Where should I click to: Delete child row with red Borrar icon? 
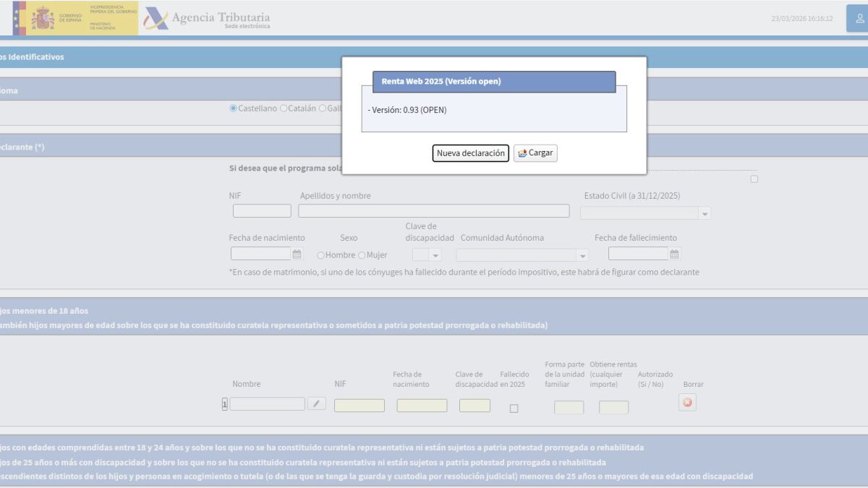tap(687, 403)
